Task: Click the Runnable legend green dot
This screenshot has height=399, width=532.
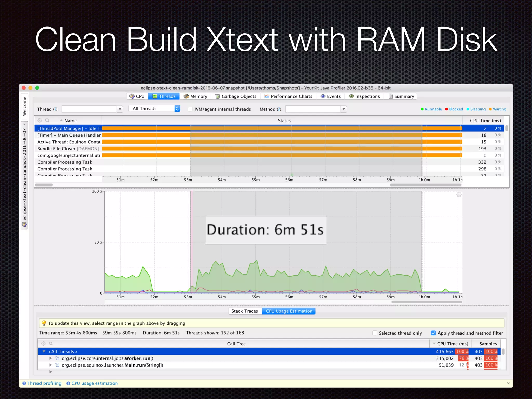Action: pos(422,109)
